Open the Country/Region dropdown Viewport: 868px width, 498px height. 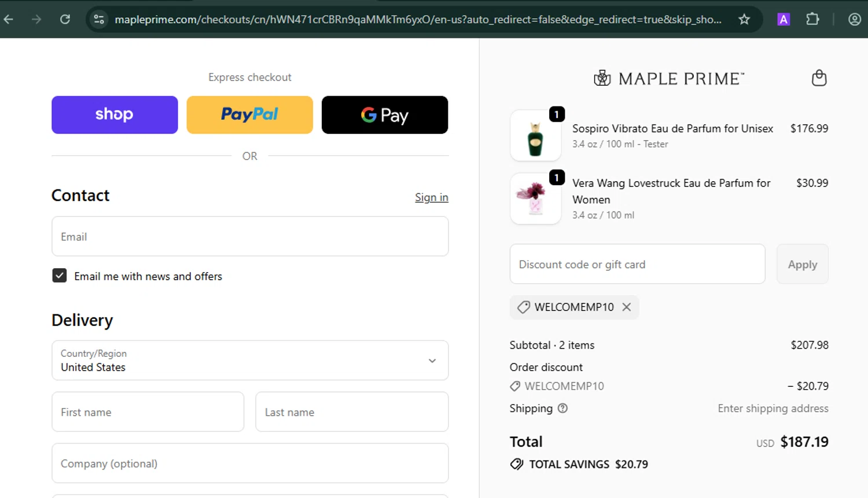click(x=250, y=360)
